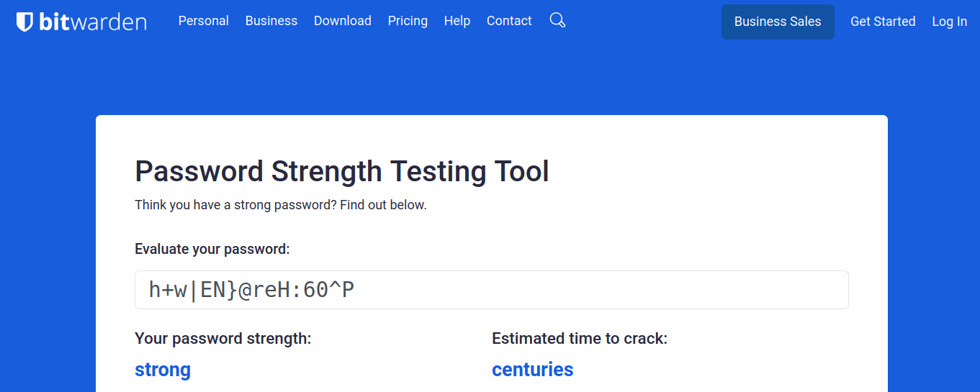Open the search magnifier icon
This screenshot has width=980, height=392.
click(x=557, y=20)
